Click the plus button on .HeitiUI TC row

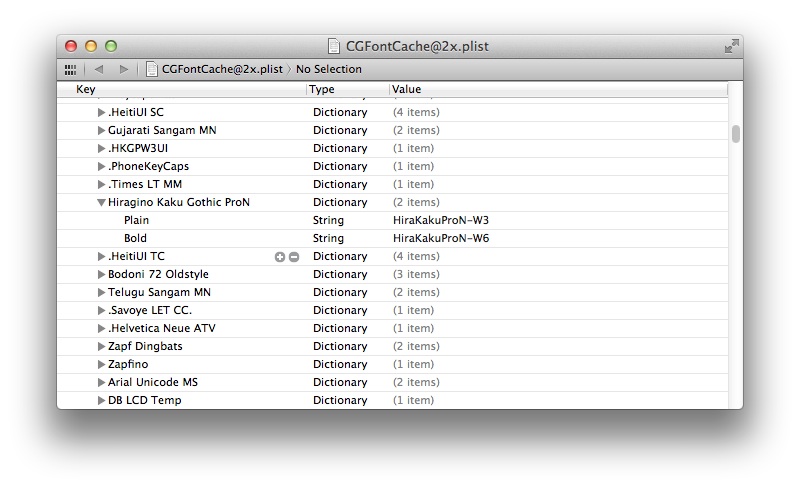coord(280,257)
